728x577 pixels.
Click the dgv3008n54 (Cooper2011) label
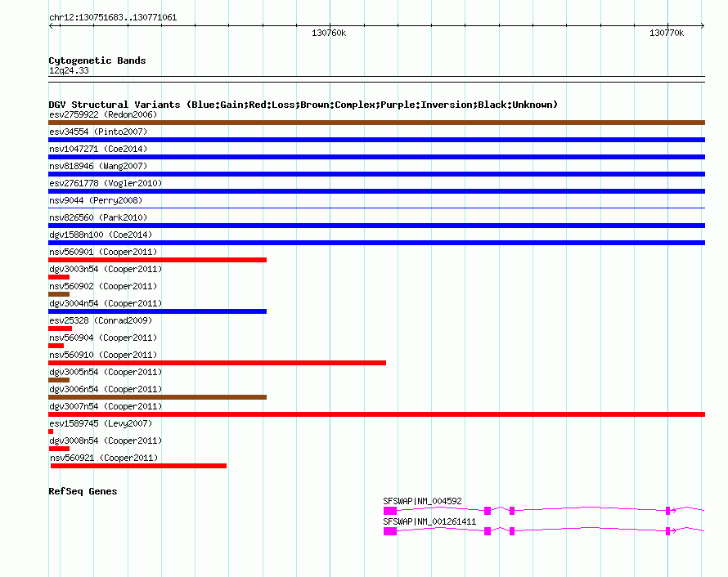point(106,441)
